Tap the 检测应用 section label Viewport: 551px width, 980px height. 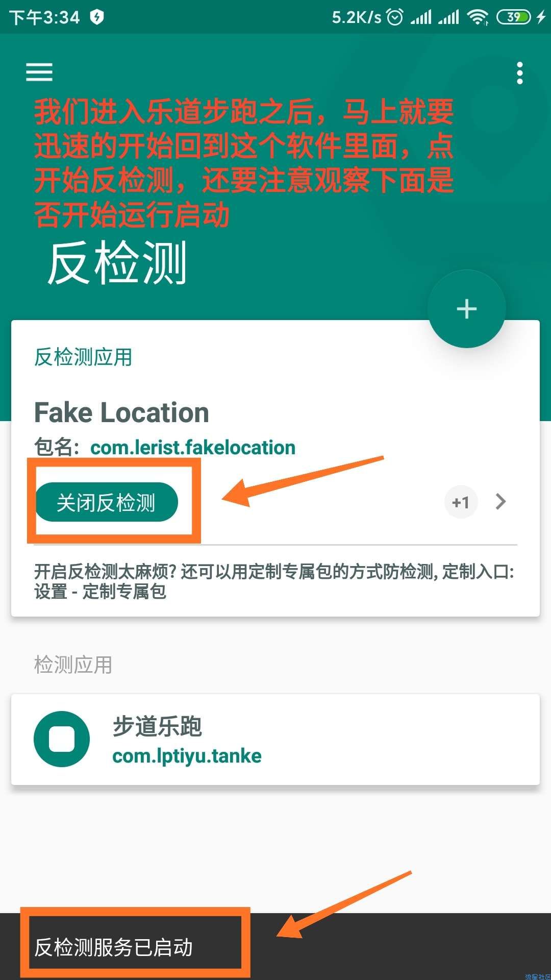(x=73, y=665)
